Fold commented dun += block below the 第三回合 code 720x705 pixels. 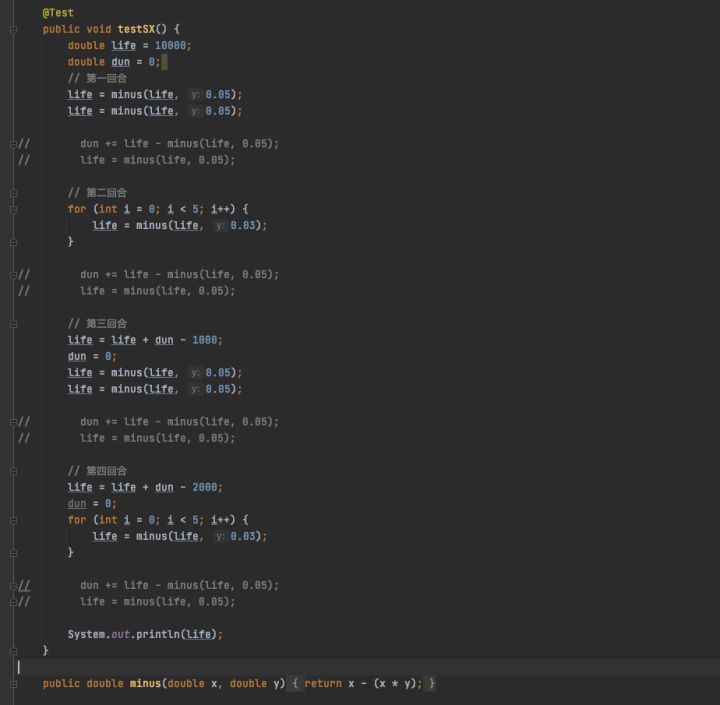pyautogui.click(x=13, y=422)
